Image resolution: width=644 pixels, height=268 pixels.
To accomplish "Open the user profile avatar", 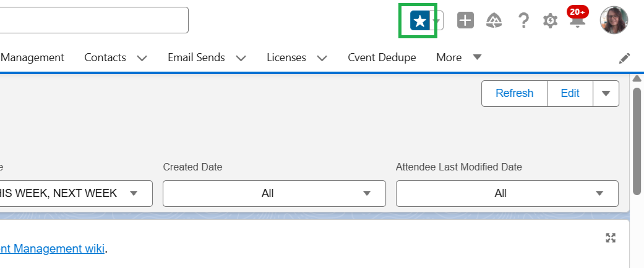I will [614, 20].
